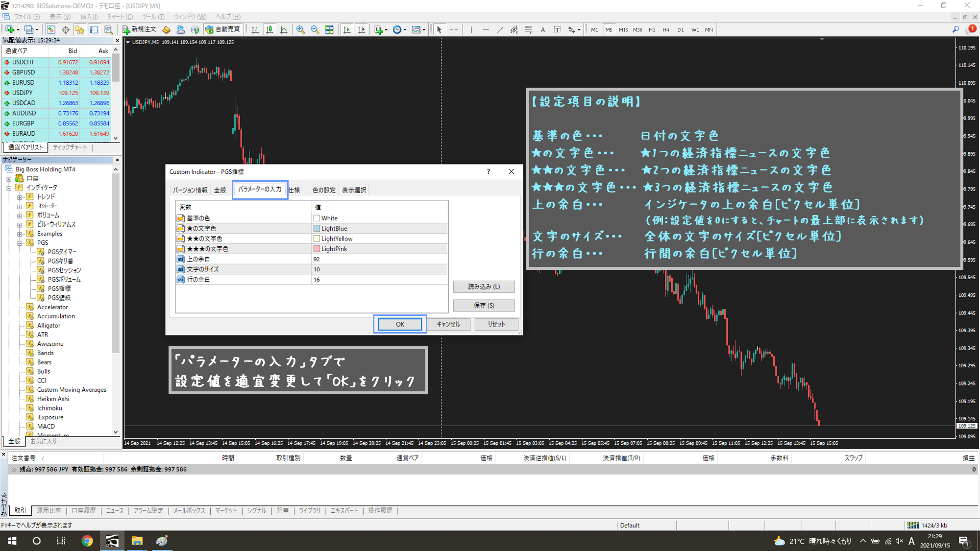Open the 新規注文 new order button
980x551 pixels.
(139, 29)
